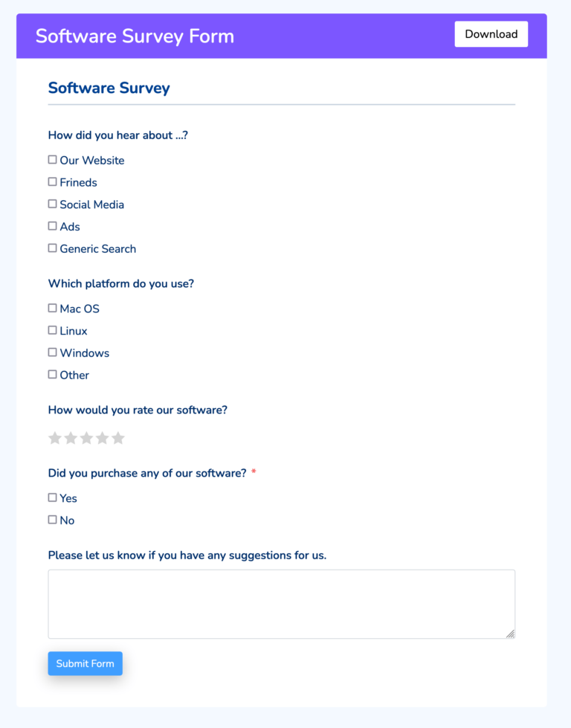Select the second star rating
571x728 pixels.
(71, 438)
